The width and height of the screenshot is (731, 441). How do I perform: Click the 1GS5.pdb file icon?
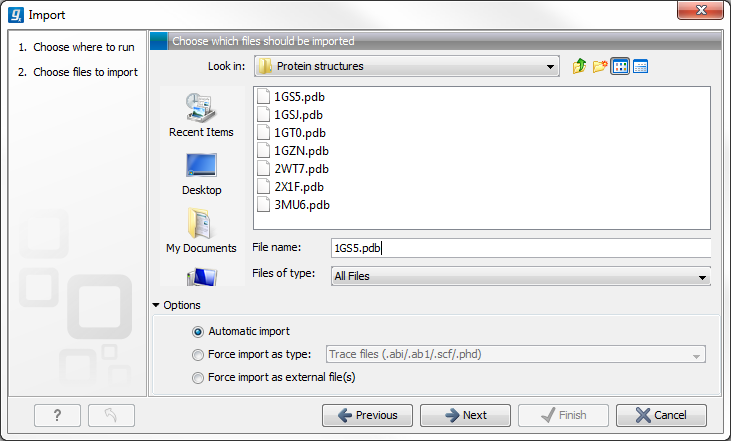click(263, 96)
